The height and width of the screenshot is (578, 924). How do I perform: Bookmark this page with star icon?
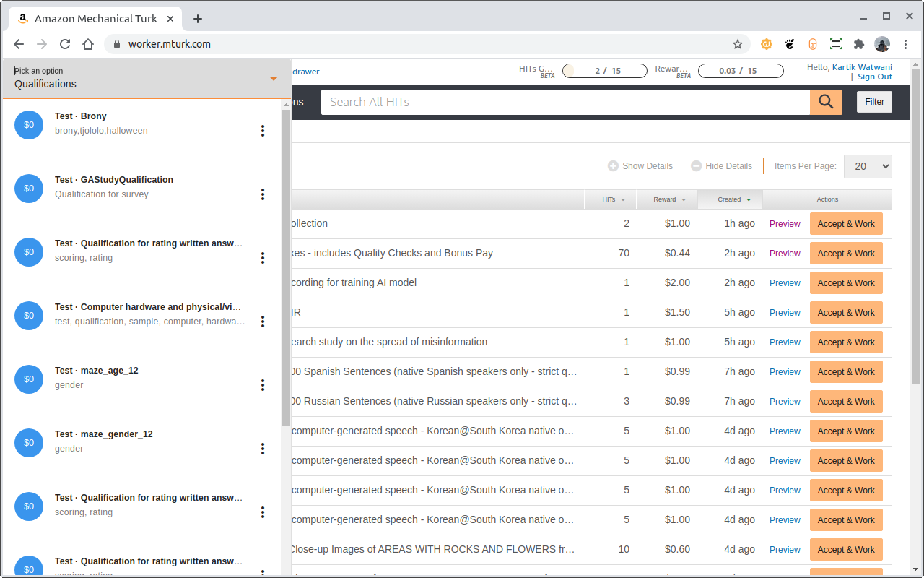click(738, 44)
